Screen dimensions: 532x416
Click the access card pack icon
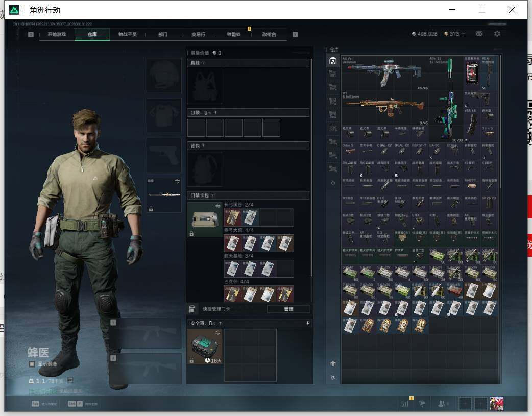205,220
